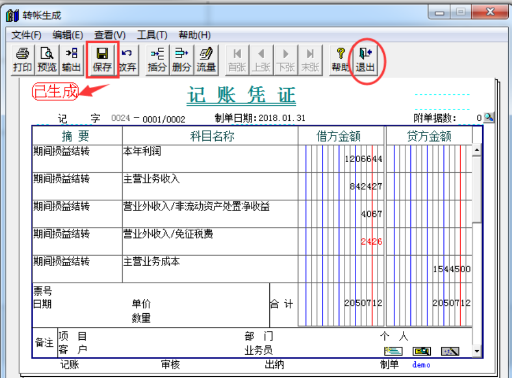Delete entry line with 删分 icon
The height and width of the screenshot is (378, 512).
pyautogui.click(x=181, y=60)
